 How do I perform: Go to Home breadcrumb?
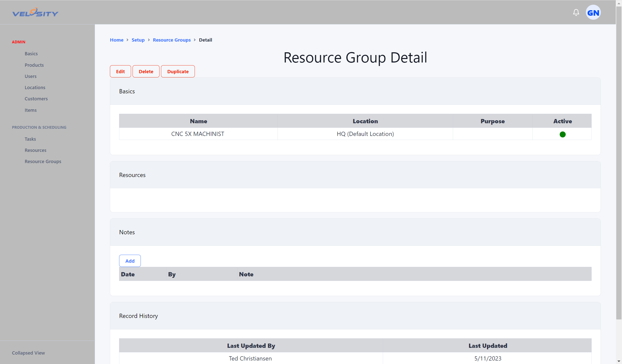click(117, 40)
